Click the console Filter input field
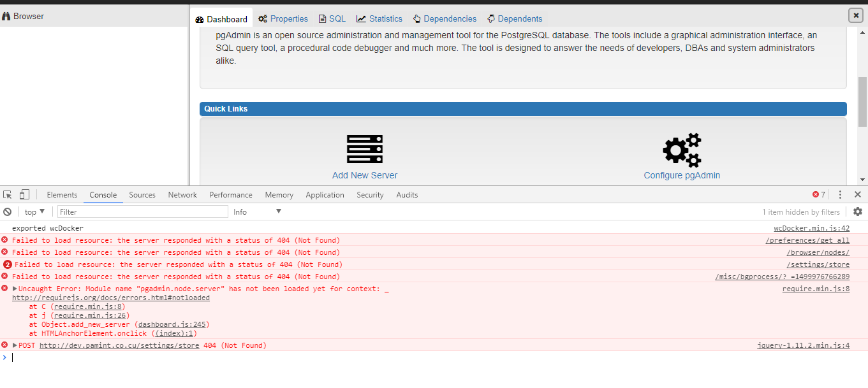Screen dimensions: 868x388 [142, 212]
